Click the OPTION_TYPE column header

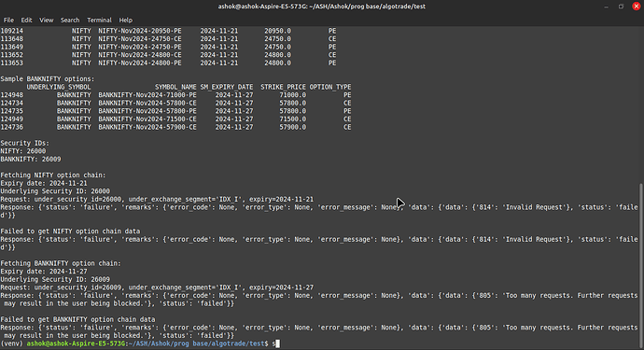tap(330, 87)
